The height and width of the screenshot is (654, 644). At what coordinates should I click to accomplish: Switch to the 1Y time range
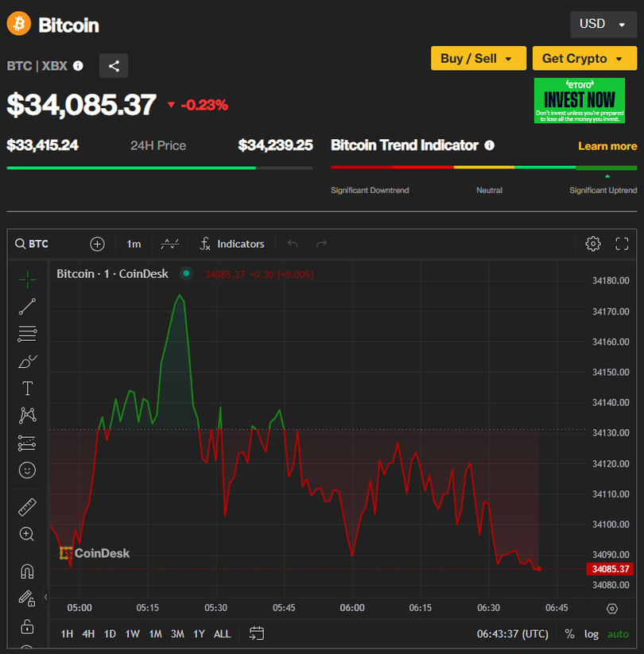[x=199, y=633]
